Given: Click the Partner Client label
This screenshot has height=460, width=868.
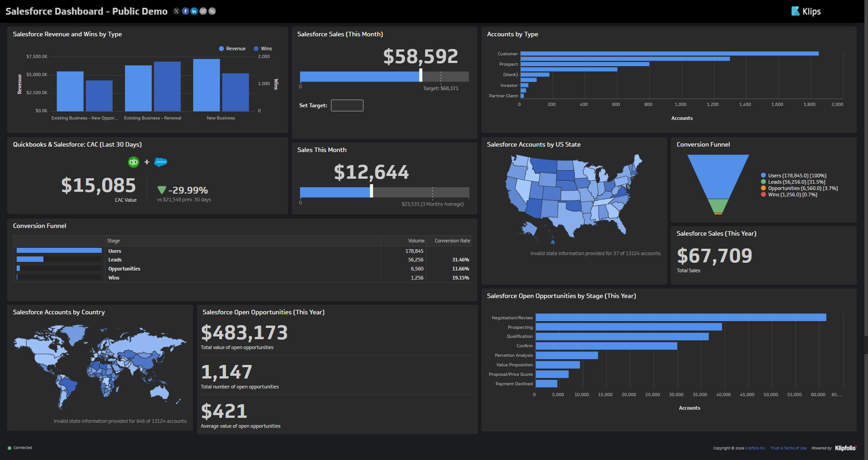Looking at the screenshot, I should pos(503,96).
